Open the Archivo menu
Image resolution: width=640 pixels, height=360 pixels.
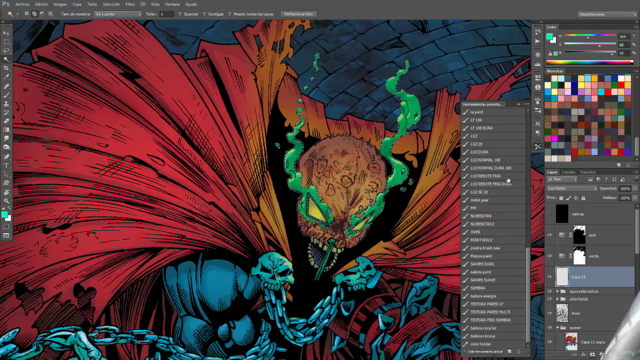[22, 4]
